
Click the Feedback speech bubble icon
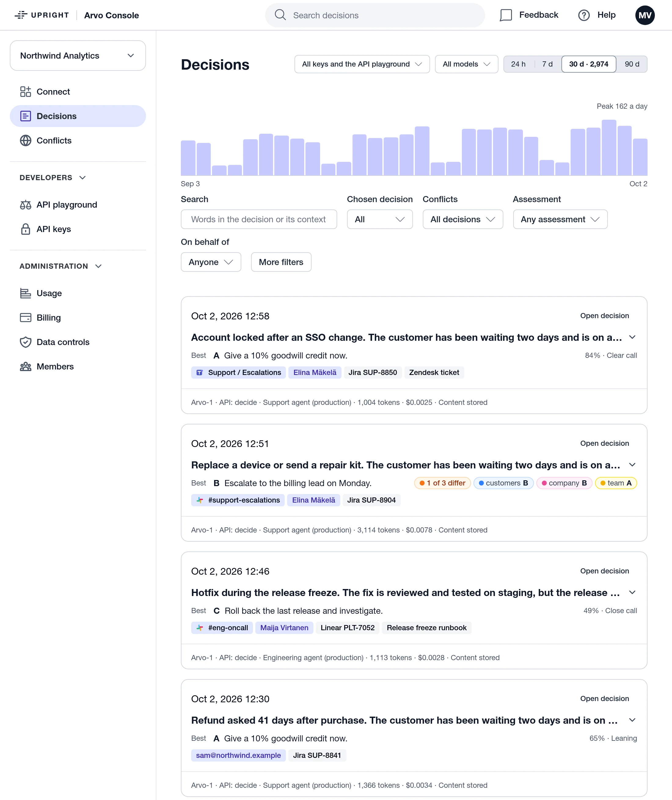point(506,15)
